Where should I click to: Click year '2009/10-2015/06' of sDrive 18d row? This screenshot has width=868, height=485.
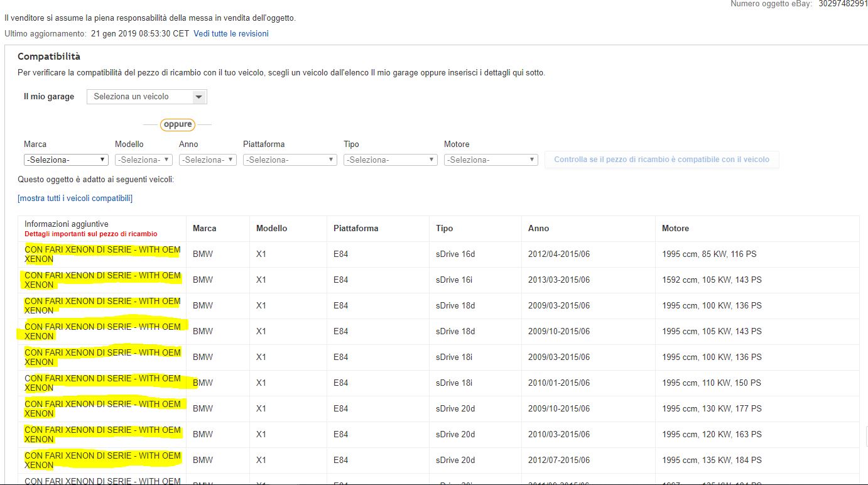tap(559, 332)
